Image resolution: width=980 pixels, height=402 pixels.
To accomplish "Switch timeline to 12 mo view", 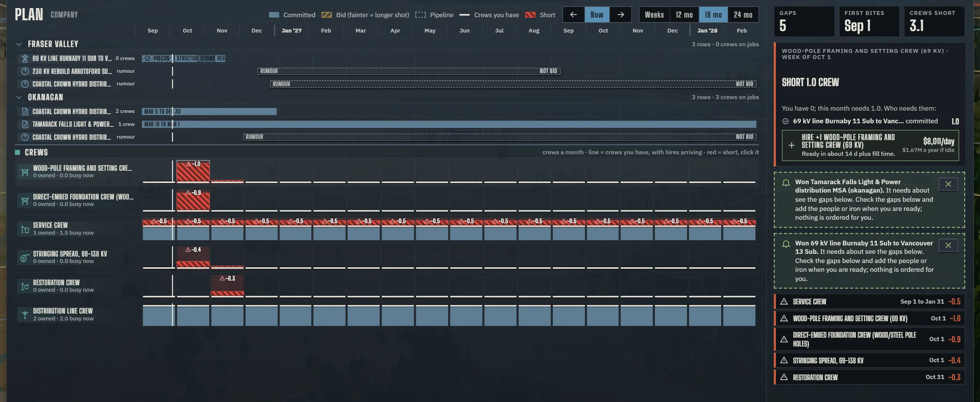I will (684, 15).
